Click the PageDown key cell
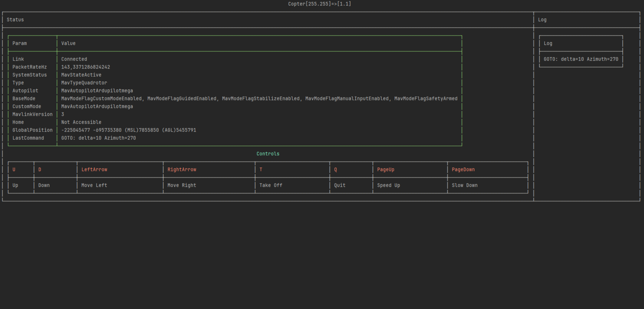 pyautogui.click(x=488, y=170)
